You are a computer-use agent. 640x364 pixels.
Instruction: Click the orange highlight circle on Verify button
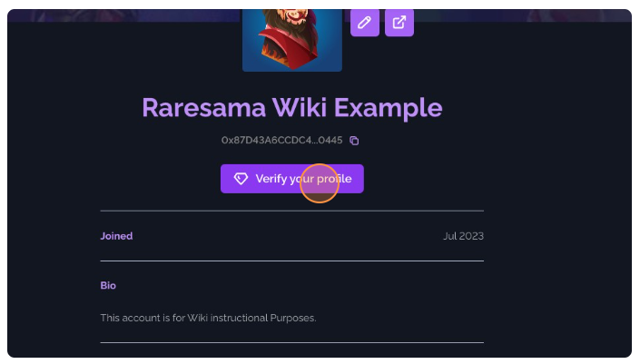[x=320, y=183]
